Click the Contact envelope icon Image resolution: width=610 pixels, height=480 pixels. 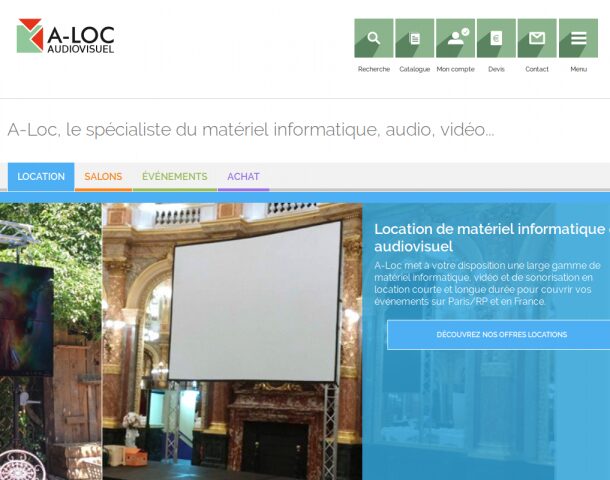(537, 39)
